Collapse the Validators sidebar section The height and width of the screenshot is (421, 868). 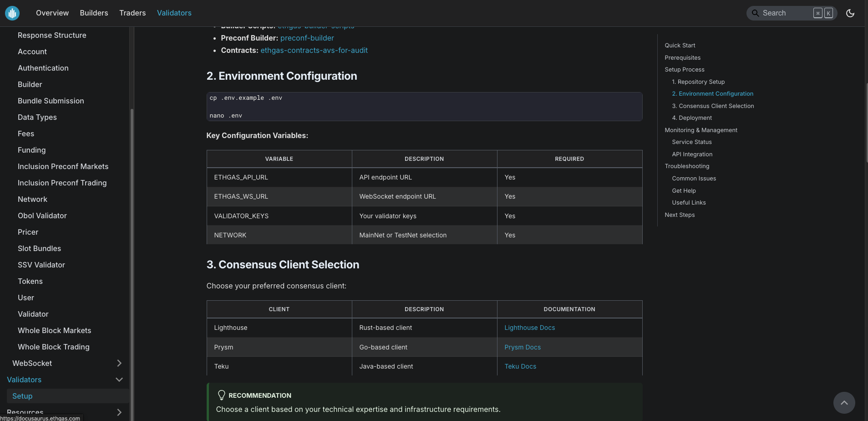pyautogui.click(x=119, y=380)
